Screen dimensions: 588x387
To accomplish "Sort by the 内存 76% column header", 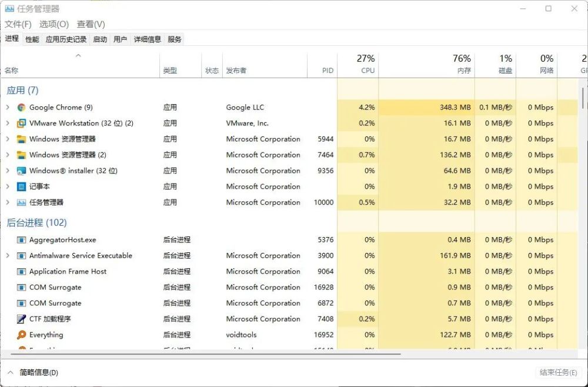I will click(x=427, y=64).
